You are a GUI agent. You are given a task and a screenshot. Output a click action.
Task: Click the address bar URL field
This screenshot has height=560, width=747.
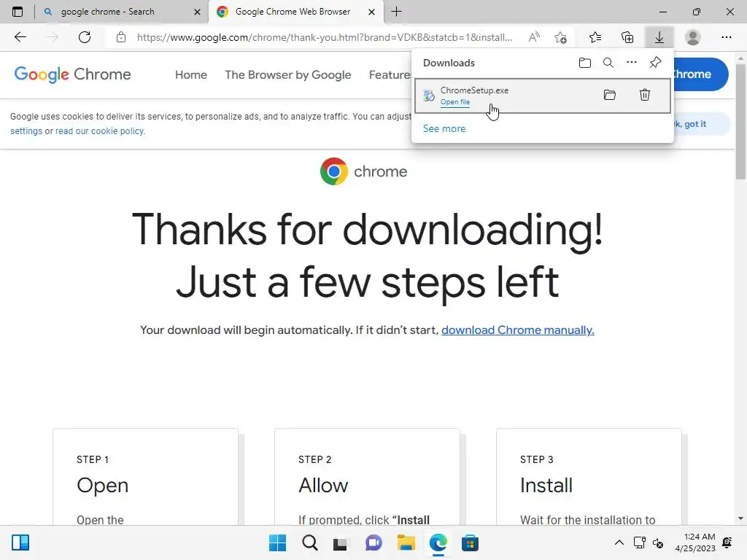pyautogui.click(x=325, y=37)
